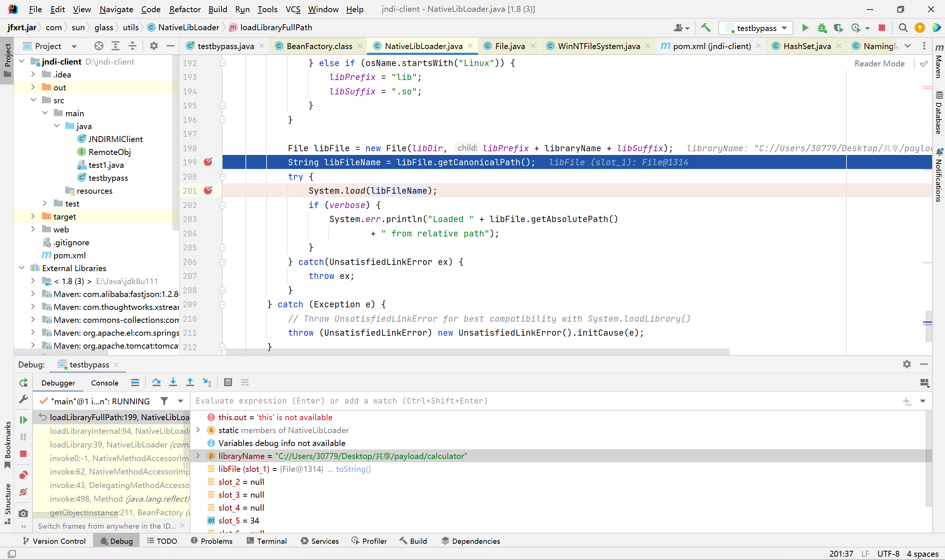
Task: Run testbypass with green play button
Action: pyautogui.click(x=805, y=28)
